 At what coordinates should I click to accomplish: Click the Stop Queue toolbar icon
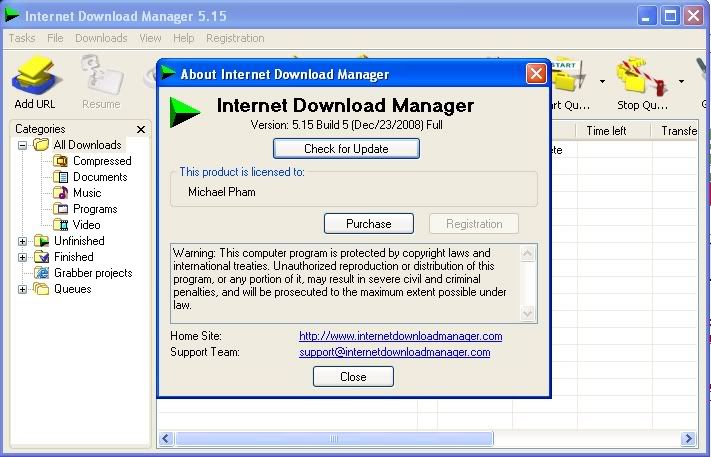pyautogui.click(x=642, y=76)
